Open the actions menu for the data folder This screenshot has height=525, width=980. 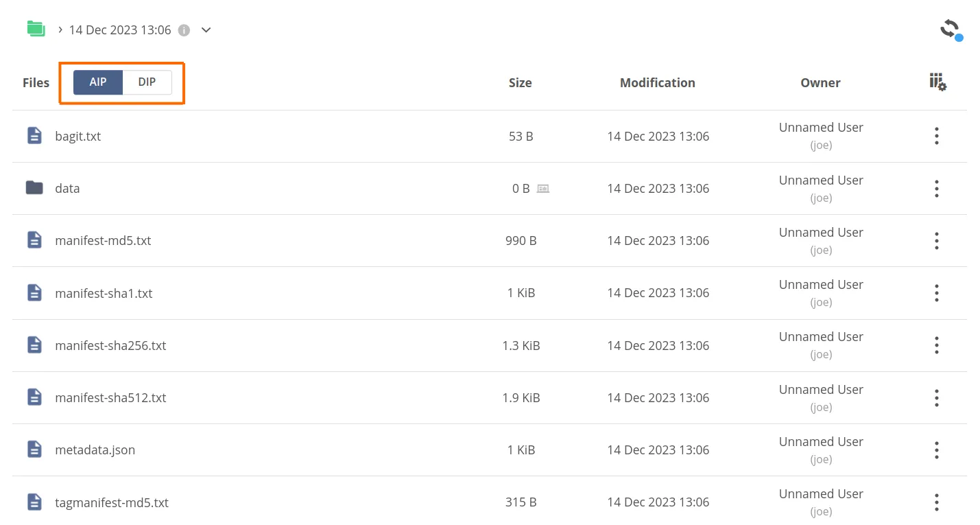[x=937, y=189]
